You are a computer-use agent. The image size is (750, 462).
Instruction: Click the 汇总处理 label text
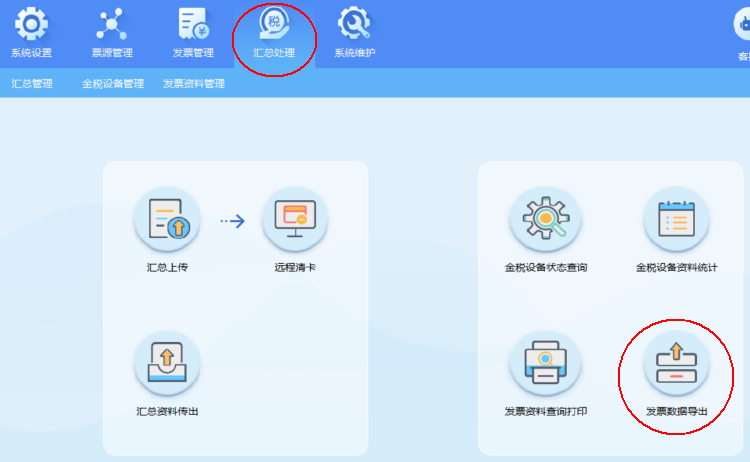click(x=274, y=53)
